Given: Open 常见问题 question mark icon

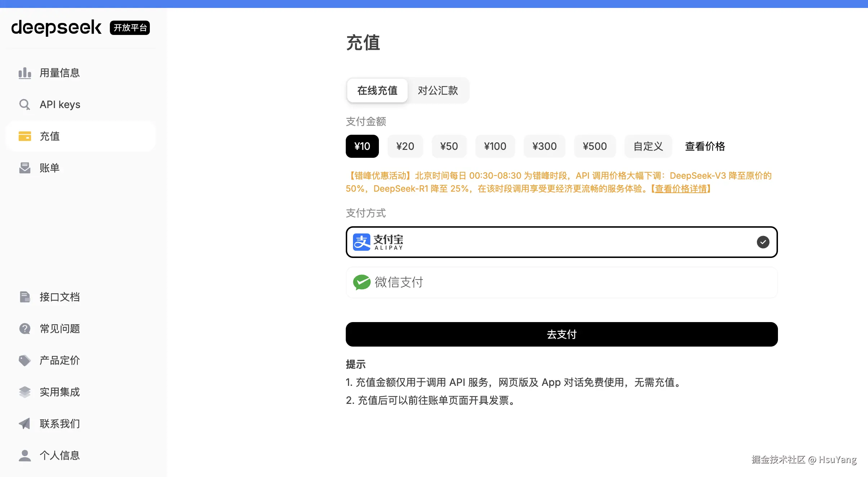Looking at the screenshot, I should pyautogui.click(x=24, y=329).
